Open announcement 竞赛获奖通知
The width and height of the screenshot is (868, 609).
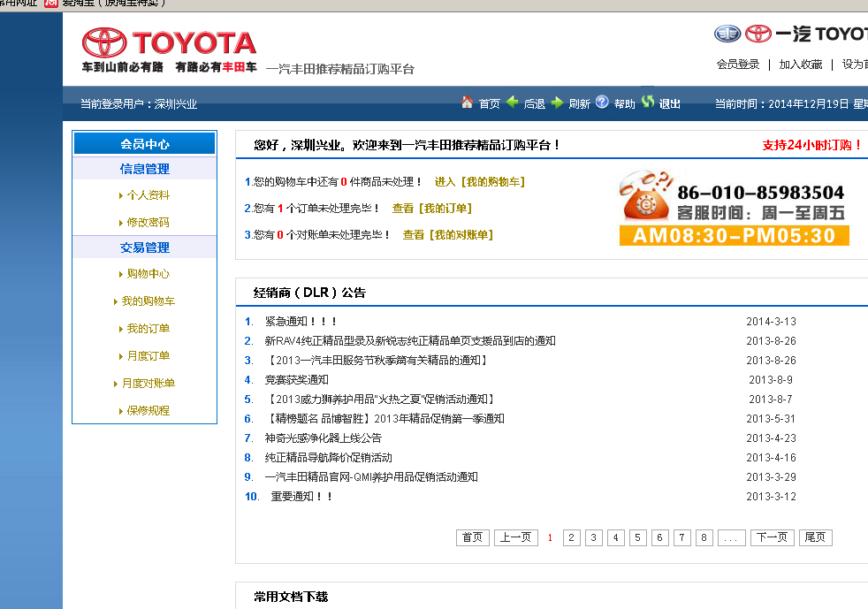coord(296,379)
